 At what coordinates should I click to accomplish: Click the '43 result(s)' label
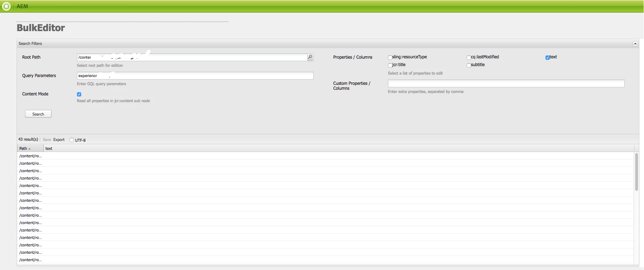click(x=28, y=139)
